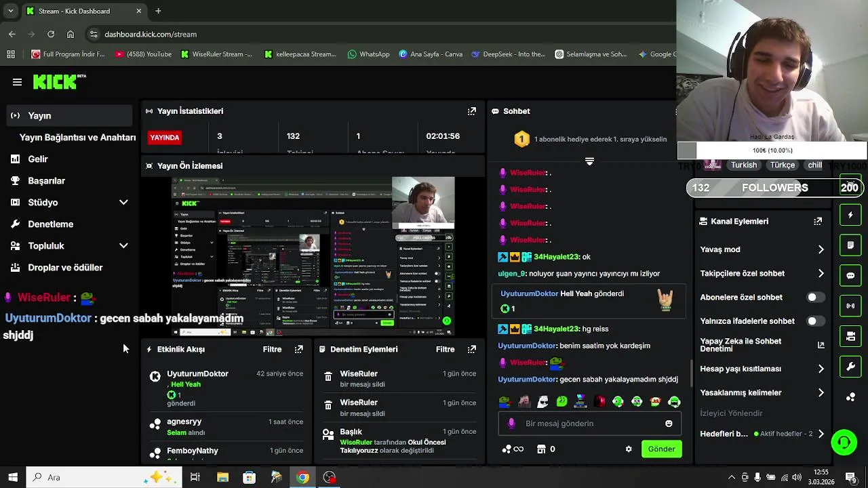Click the purple mic icon in message box

(511, 424)
